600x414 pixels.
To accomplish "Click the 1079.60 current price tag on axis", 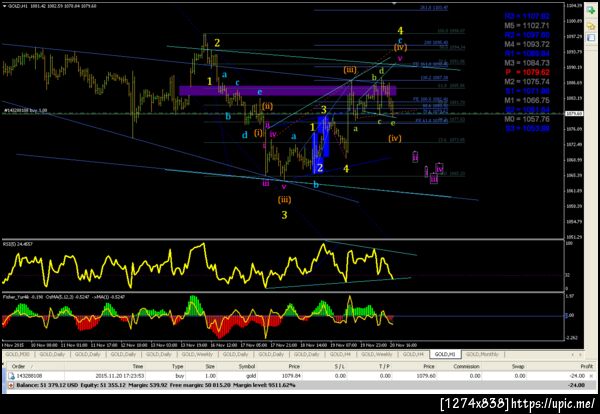I will 574,113.
